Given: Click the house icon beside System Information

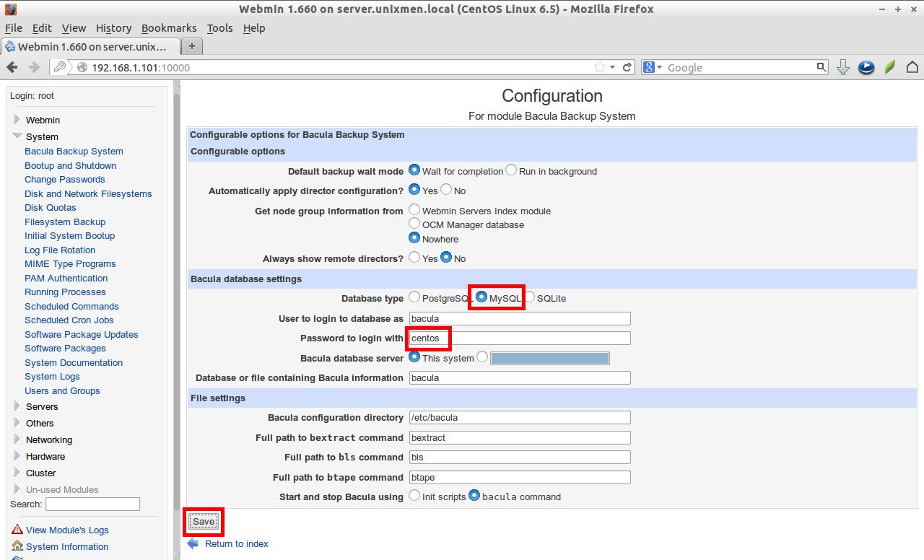Looking at the screenshot, I should [17, 546].
